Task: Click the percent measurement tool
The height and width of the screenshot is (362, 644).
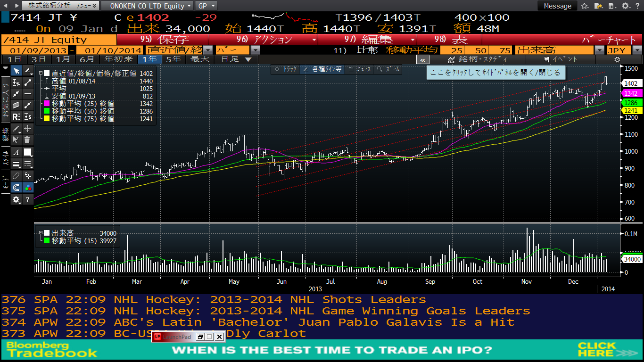Action: click(x=16, y=82)
